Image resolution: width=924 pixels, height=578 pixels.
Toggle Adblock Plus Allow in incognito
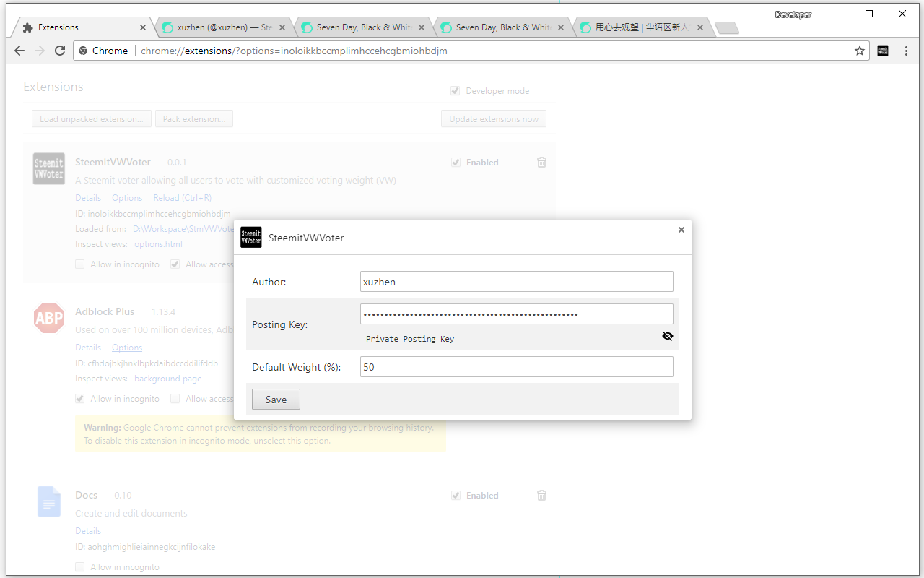click(80, 399)
